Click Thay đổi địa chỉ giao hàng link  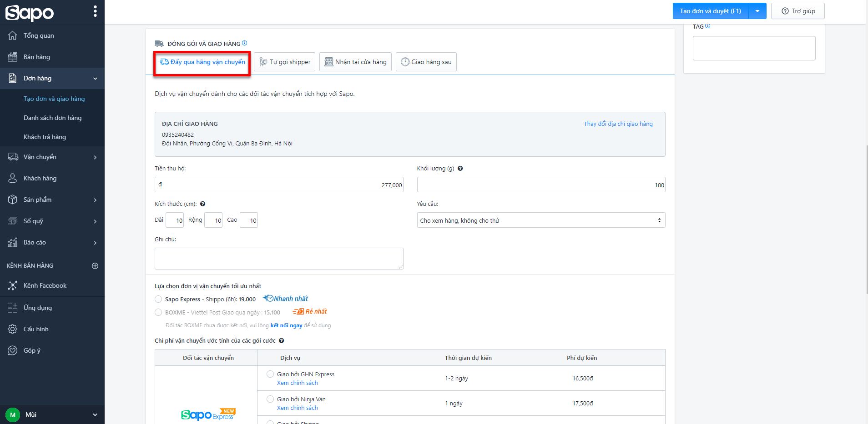618,124
